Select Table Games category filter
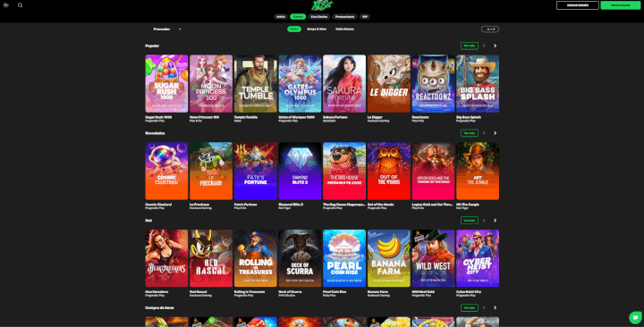This screenshot has width=644, height=327. 344,29
